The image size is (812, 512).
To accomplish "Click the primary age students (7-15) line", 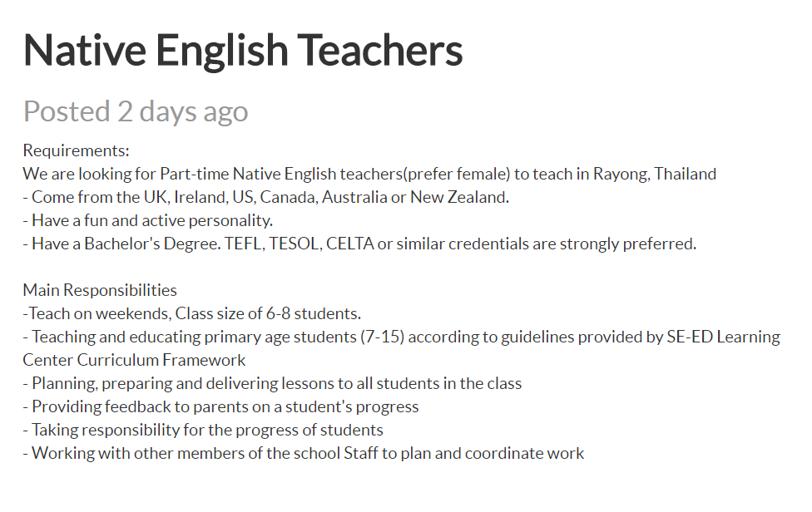I will coord(401,337).
